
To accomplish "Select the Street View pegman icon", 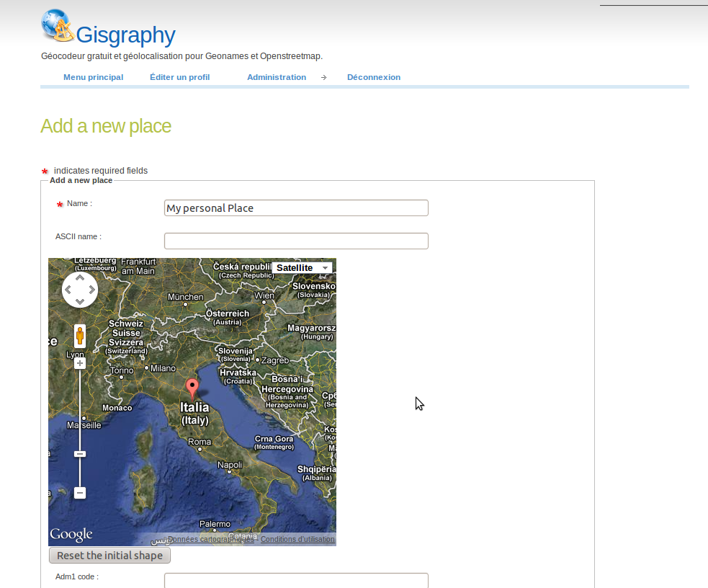I will click(80, 336).
